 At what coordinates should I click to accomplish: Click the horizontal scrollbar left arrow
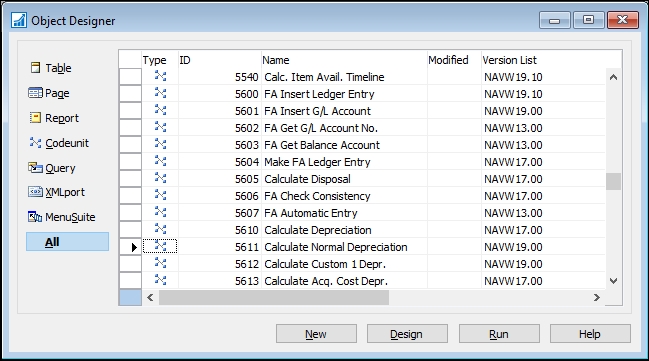(150, 297)
